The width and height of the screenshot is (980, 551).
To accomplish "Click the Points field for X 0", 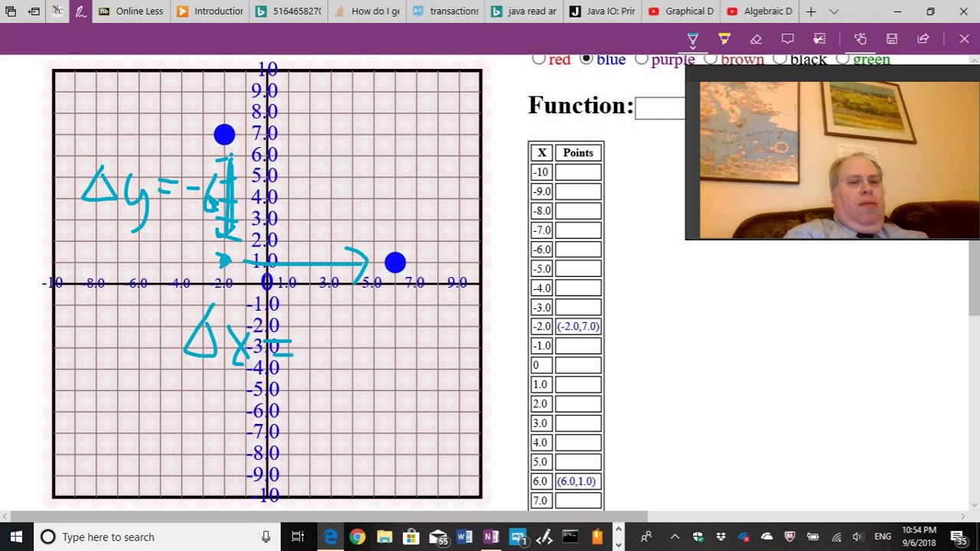I will click(x=578, y=365).
